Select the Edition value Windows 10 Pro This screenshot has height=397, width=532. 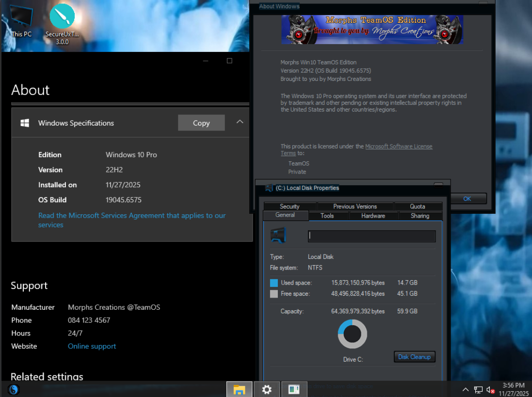131,155
